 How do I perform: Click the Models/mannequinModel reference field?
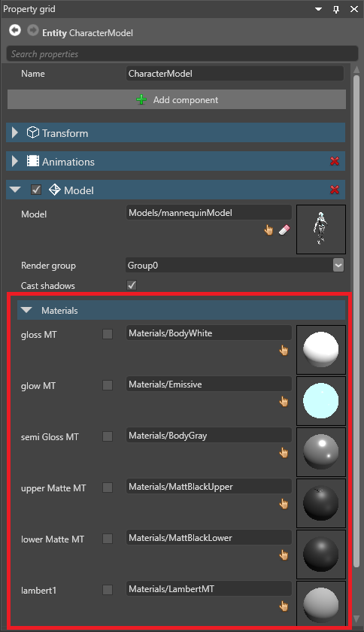[x=209, y=212]
